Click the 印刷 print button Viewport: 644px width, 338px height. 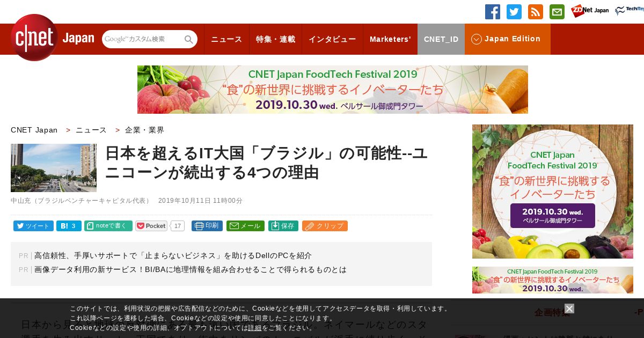click(x=207, y=226)
